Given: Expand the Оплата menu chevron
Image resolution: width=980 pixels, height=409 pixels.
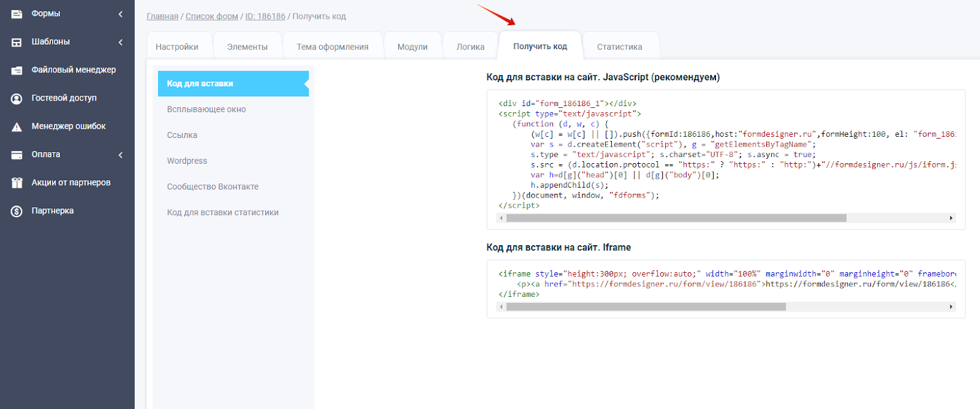Looking at the screenshot, I should tap(121, 155).
